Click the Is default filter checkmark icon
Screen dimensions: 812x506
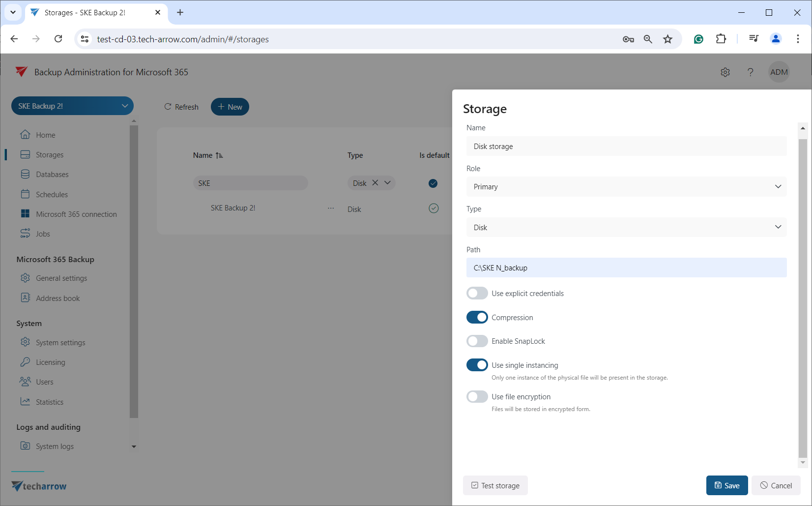pos(433,183)
